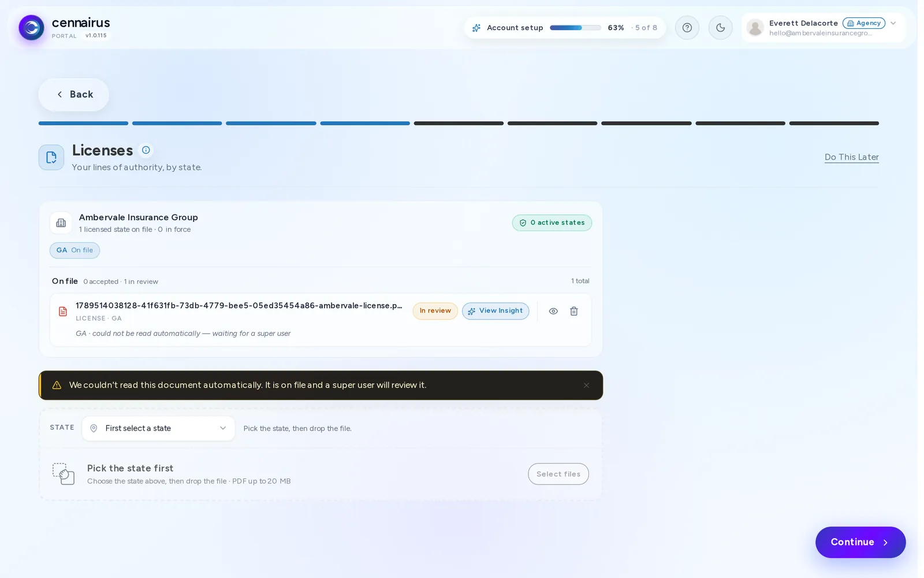Viewport: 924px width, 578px height.
Task: Select the GA On file chip
Action: [x=74, y=250]
